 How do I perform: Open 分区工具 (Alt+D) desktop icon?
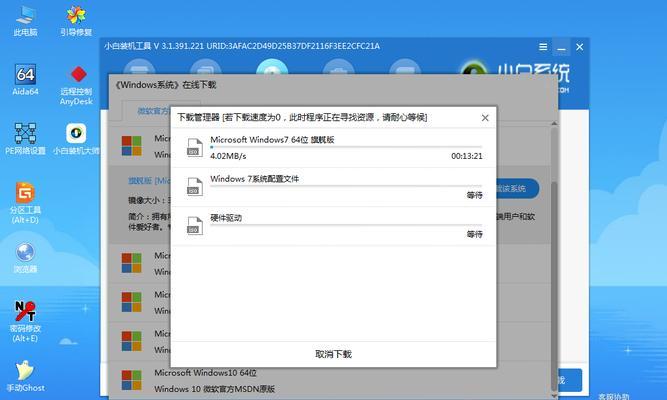(x=25, y=203)
